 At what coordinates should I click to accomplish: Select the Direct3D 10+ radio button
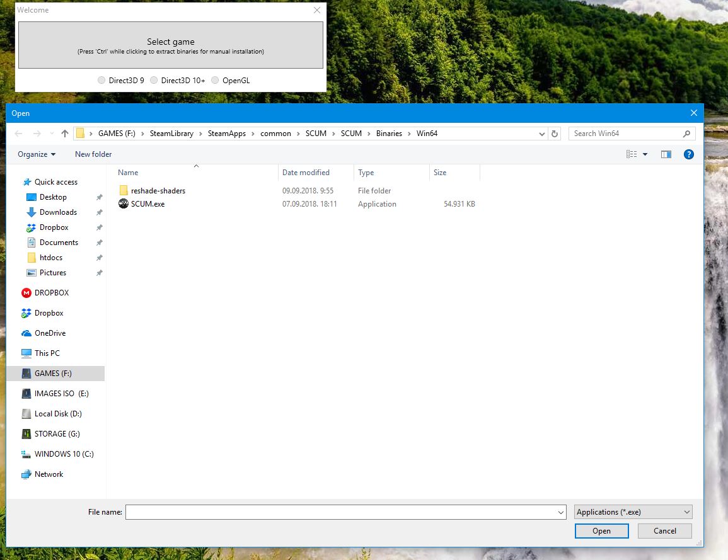(x=154, y=80)
